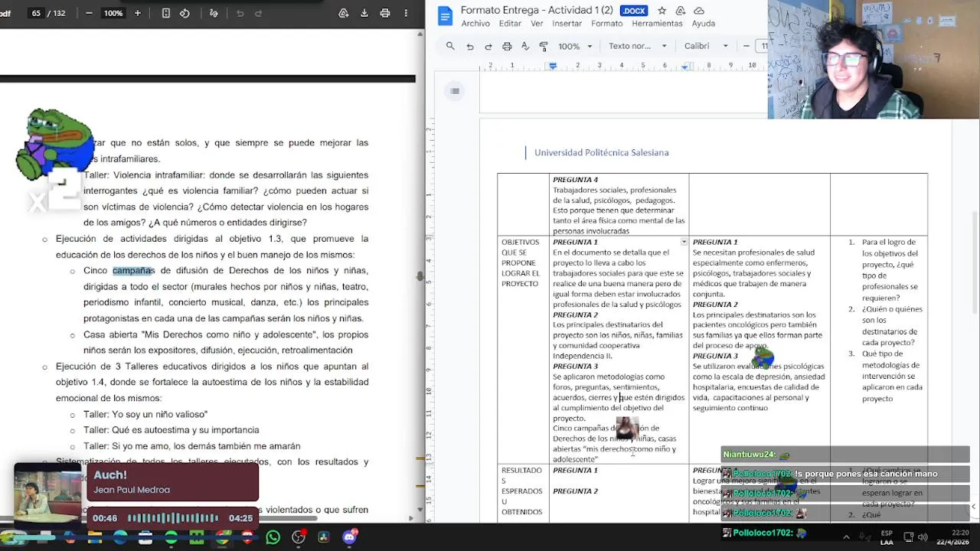Print the Google Docs document
The image size is (980, 551).
click(507, 46)
